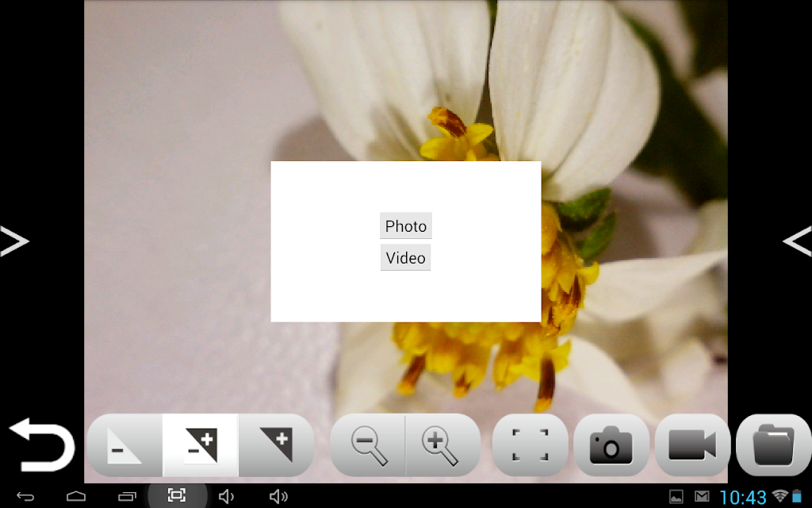Capture a photo with the camera icon
Screen dimensions: 812x508
tap(611, 445)
